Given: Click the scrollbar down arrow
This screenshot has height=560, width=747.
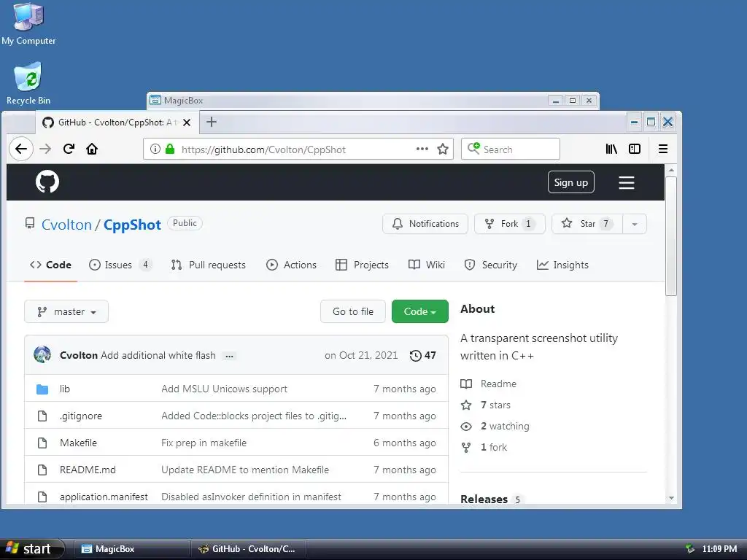Looking at the screenshot, I should coord(671,498).
